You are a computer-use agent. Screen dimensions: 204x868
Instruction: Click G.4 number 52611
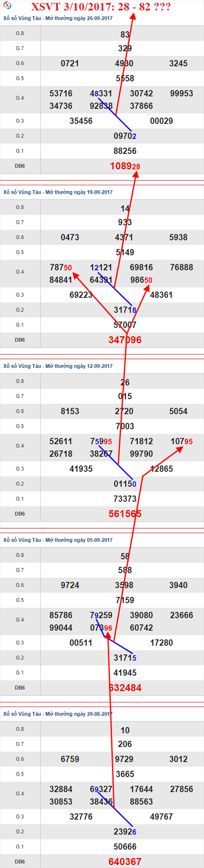tap(61, 441)
